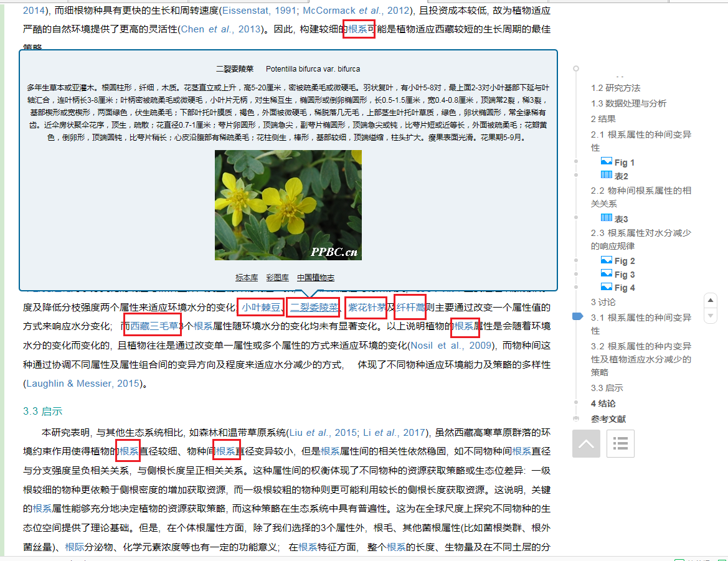Click the 西藏三毛草 species link
728x561 pixels.
pyautogui.click(x=154, y=326)
